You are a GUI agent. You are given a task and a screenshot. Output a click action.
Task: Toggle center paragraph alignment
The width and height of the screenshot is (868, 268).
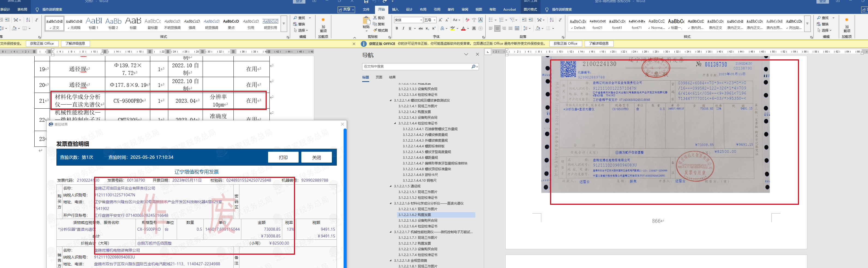[x=497, y=29]
